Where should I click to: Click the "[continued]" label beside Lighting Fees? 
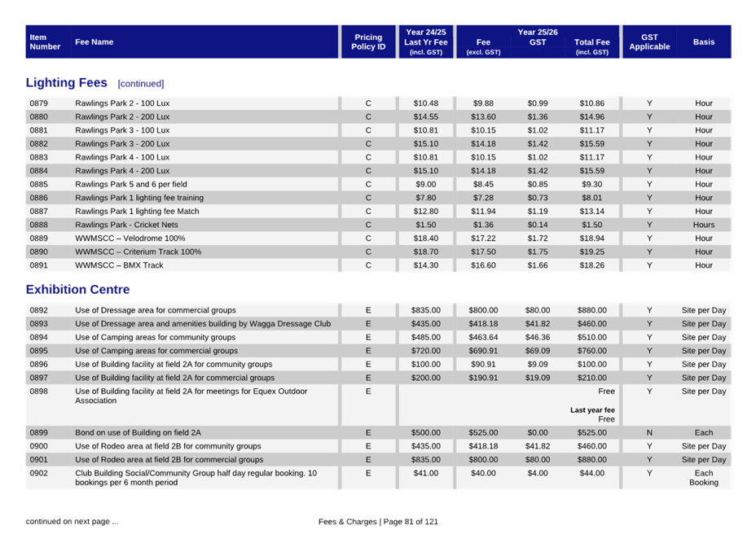coord(141,84)
